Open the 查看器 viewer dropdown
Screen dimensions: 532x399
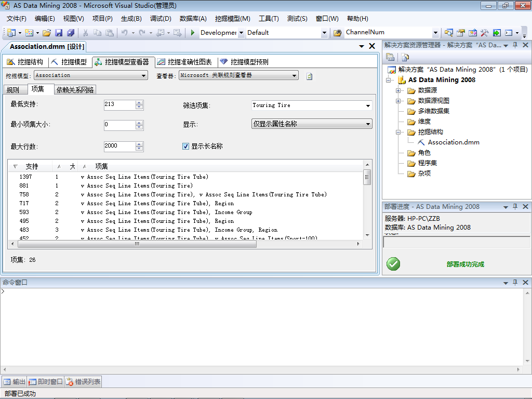coord(294,75)
